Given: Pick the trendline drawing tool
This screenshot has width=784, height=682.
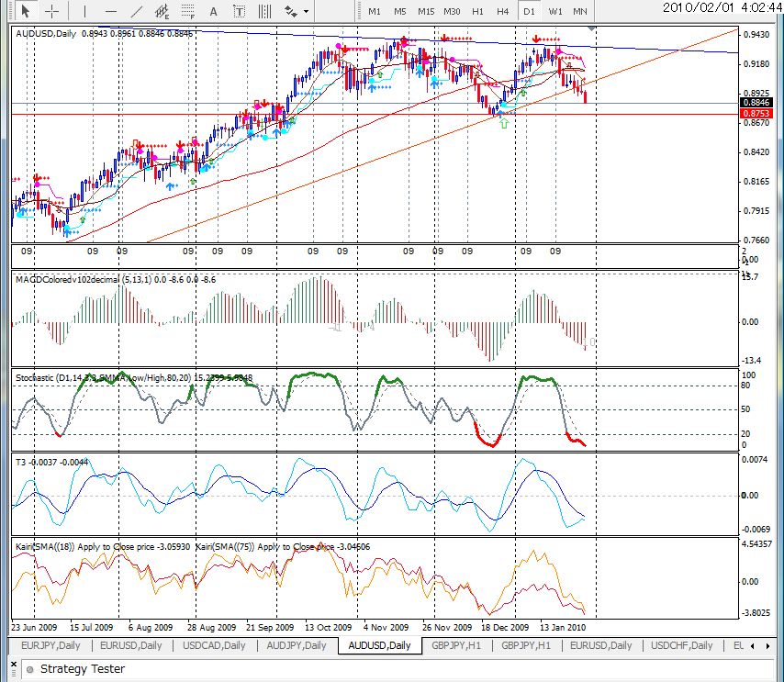Looking at the screenshot, I should (136, 10).
